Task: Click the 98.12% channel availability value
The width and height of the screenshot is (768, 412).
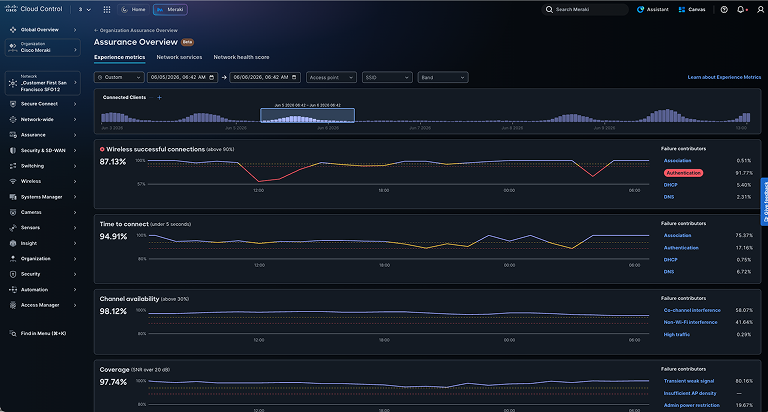Action: coord(113,312)
